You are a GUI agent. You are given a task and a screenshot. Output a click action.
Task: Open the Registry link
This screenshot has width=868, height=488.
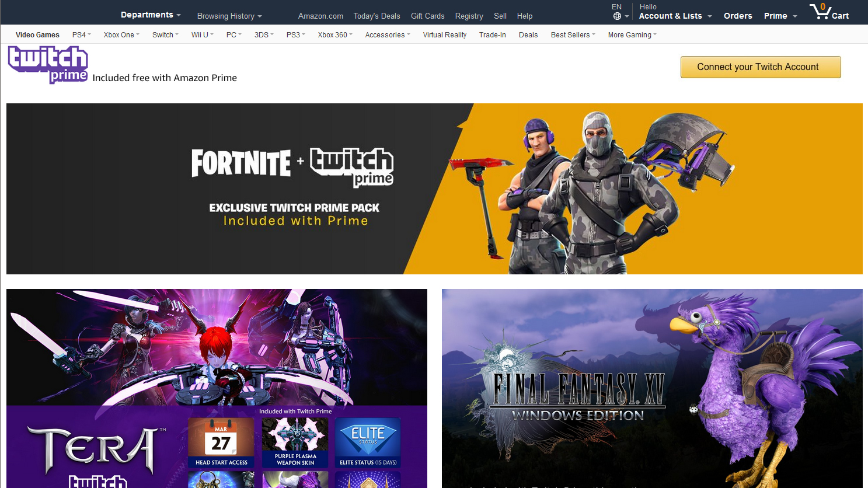[x=469, y=16]
